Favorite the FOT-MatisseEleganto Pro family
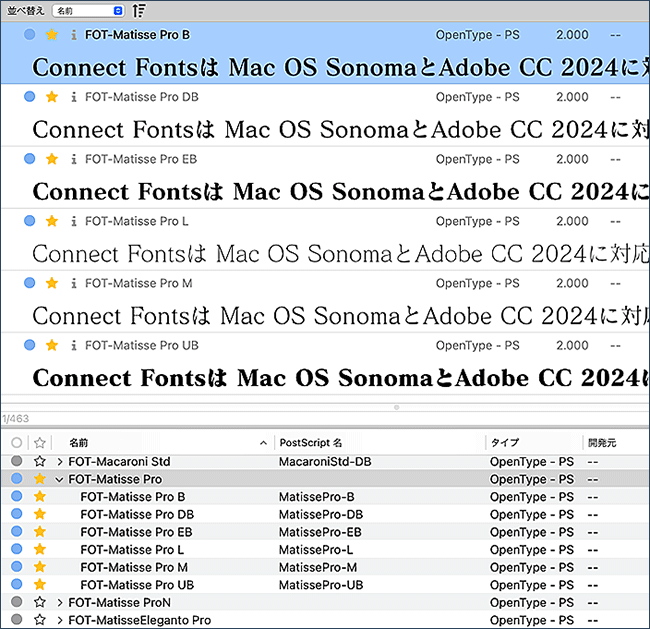This screenshot has width=650, height=629. (x=40, y=620)
